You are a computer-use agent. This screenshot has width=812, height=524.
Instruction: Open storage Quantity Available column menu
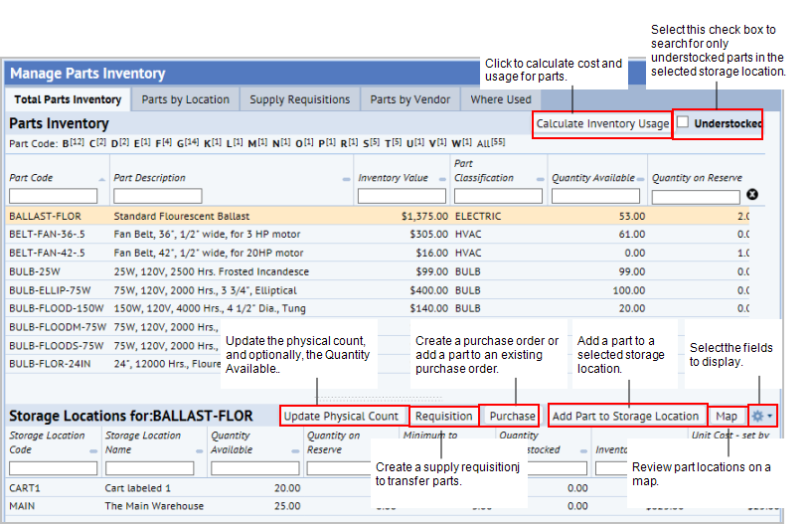pyautogui.click(x=295, y=451)
